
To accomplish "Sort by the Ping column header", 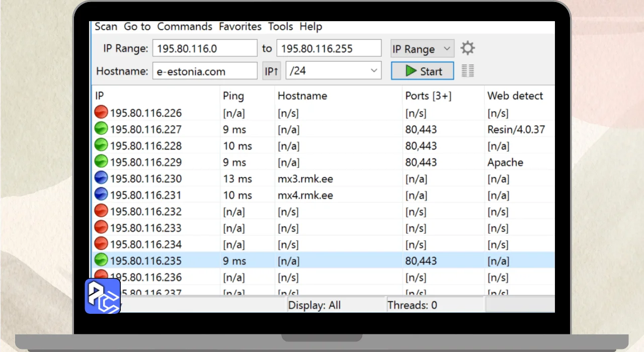I will [x=233, y=96].
